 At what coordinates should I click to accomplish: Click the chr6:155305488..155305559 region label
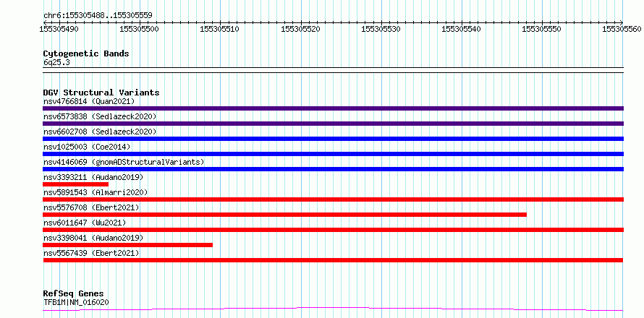(x=98, y=16)
